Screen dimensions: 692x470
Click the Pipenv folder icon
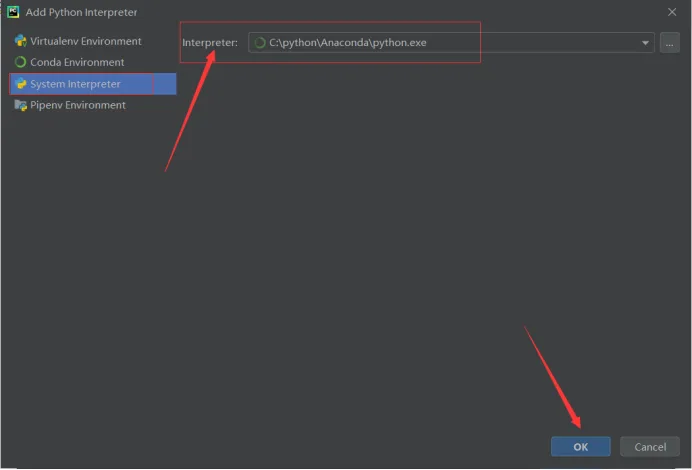[20, 105]
